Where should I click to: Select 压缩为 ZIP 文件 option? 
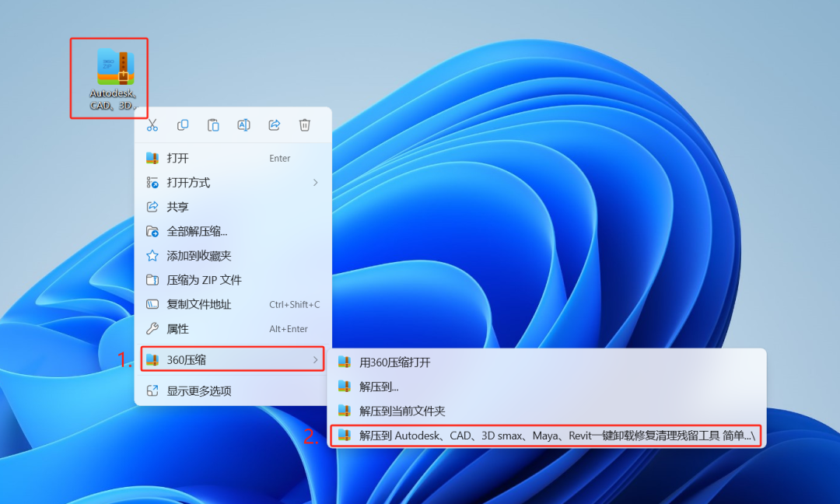click(x=233, y=280)
